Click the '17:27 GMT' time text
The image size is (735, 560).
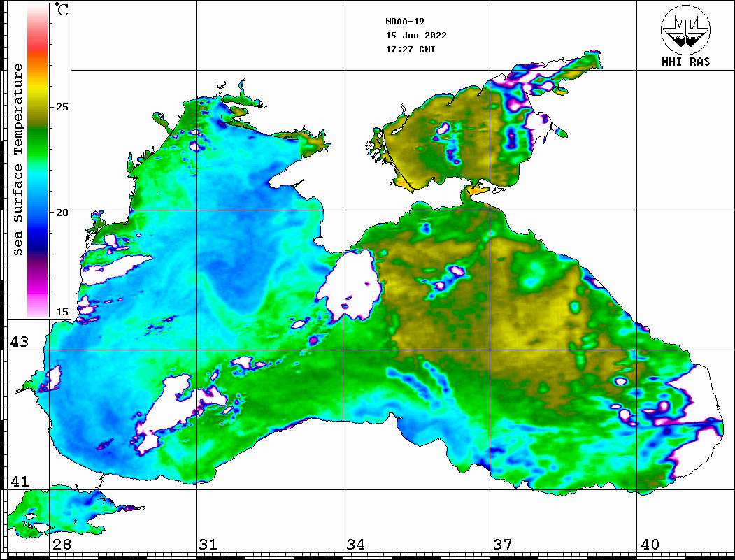(x=411, y=49)
